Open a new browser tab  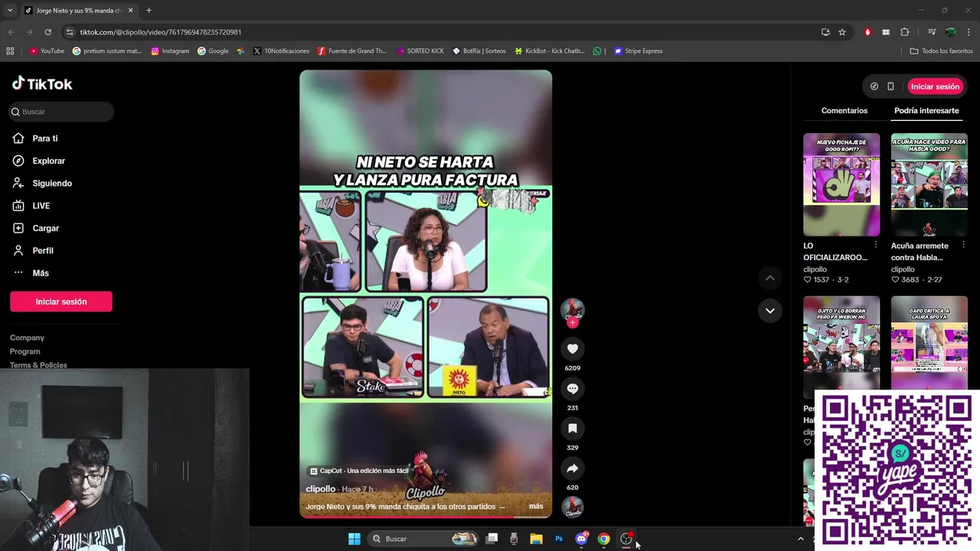point(149,11)
